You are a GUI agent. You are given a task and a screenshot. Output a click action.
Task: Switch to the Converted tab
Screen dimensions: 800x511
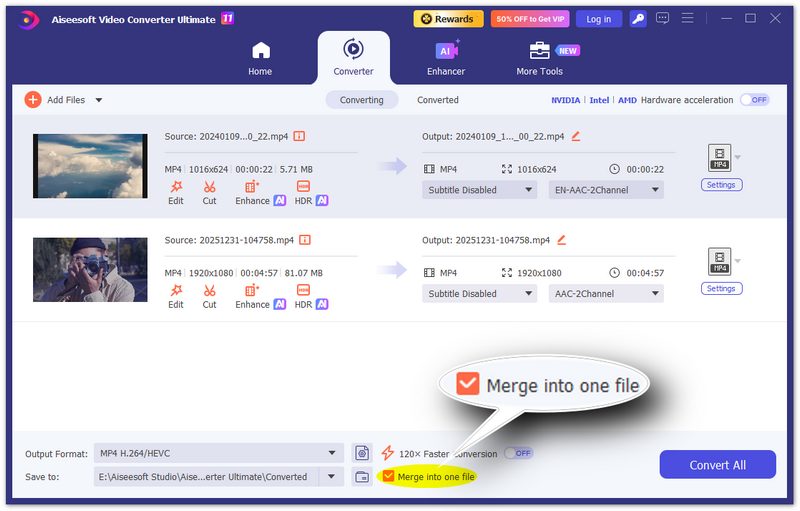(x=438, y=100)
